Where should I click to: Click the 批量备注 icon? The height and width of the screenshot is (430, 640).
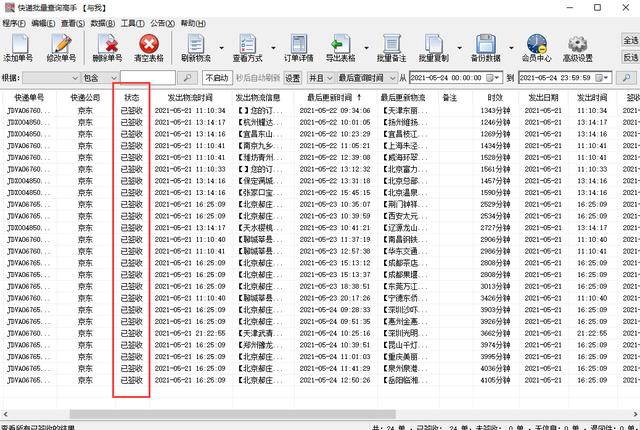(x=391, y=48)
